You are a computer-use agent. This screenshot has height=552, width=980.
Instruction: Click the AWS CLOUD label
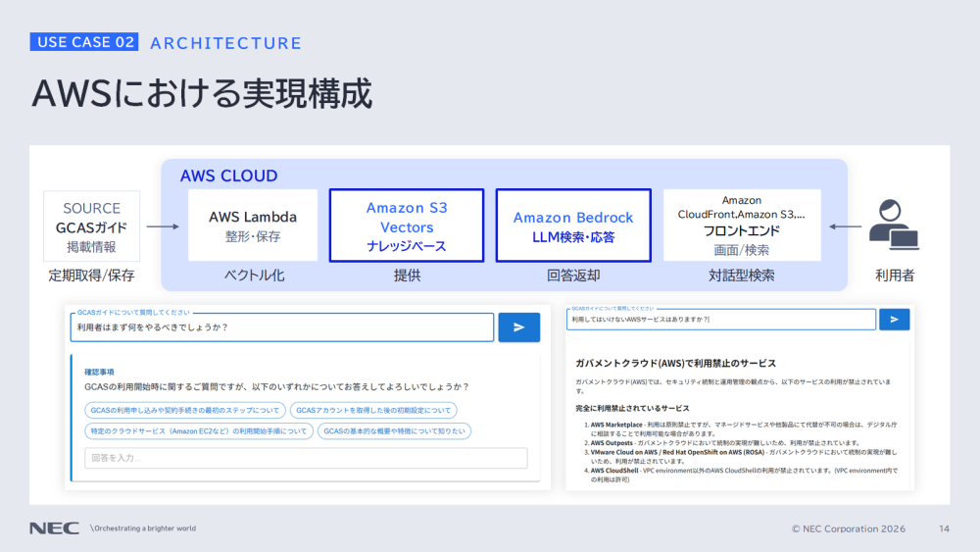click(x=228, y=176)
